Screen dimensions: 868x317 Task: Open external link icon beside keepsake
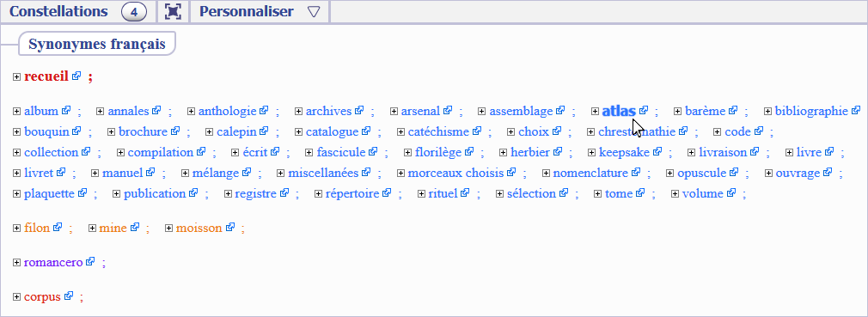(x=657, y=151)
